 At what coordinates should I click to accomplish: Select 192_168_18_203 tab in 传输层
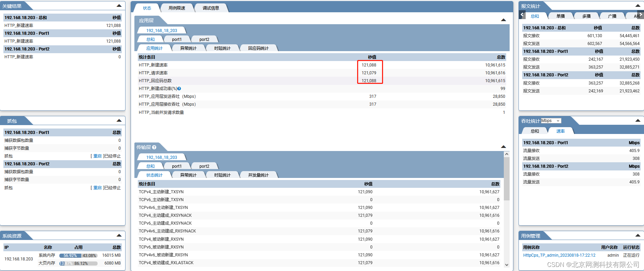(162, 157)
